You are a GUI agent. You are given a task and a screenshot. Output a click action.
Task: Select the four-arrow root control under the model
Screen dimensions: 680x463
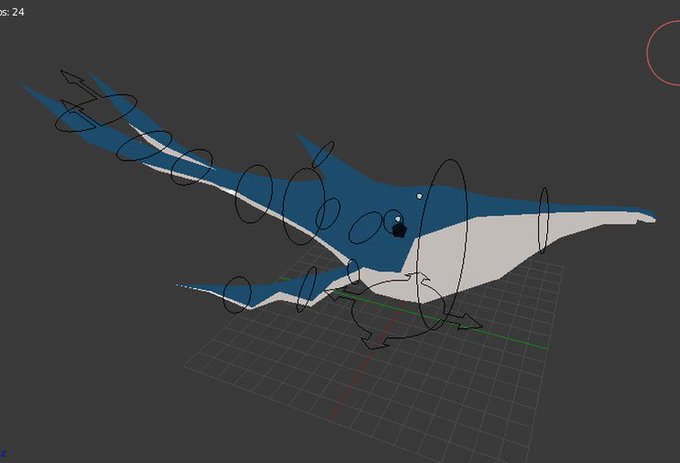[x=403, y=310]
